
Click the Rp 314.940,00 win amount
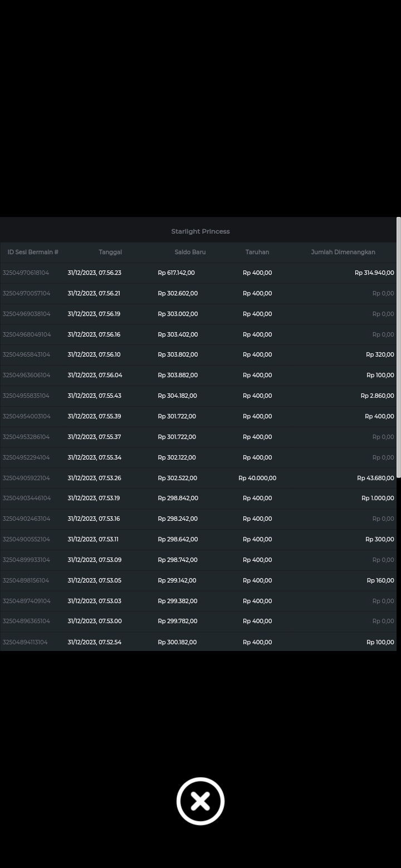click(374, 273)
